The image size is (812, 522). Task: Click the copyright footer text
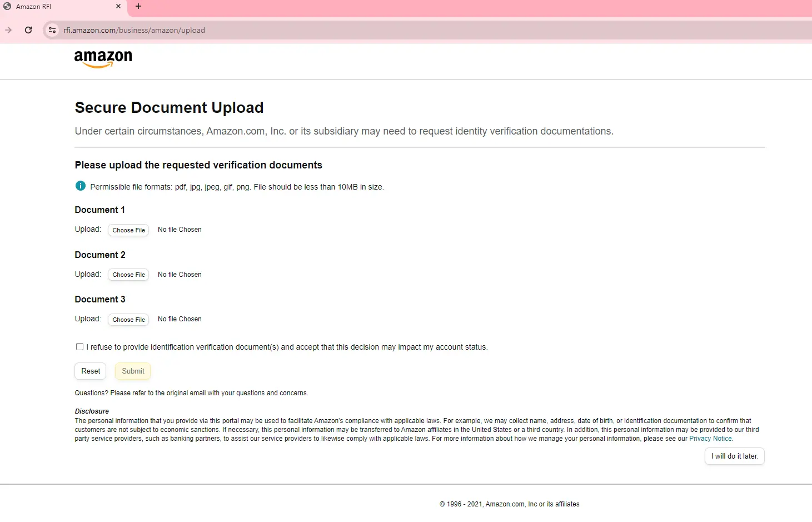tap(510, 504)
